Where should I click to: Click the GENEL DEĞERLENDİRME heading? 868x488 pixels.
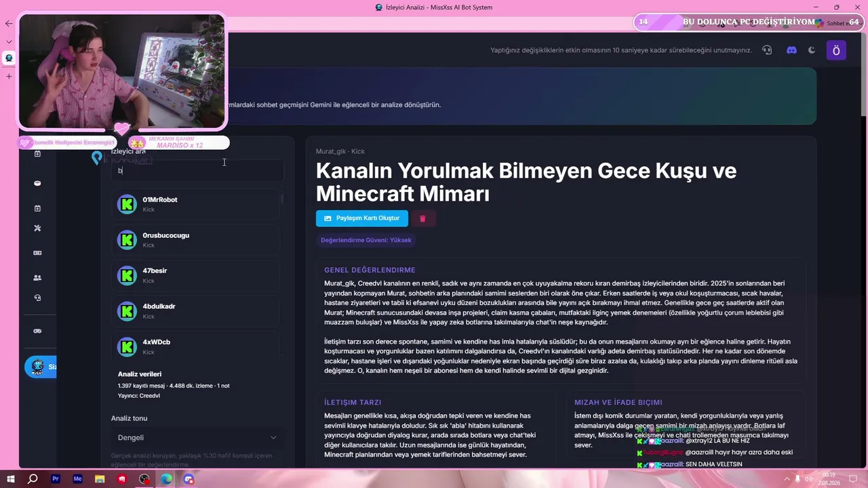click(370, 270)
